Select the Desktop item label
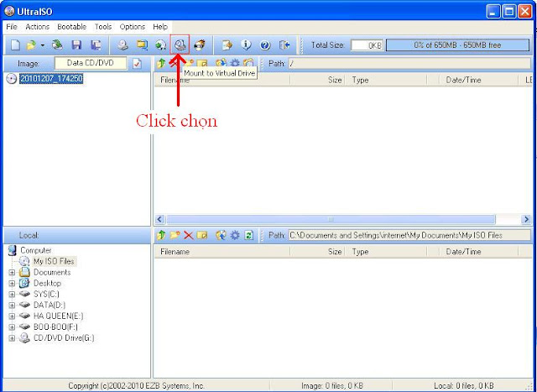Image resolution: width=537 pixels, height=392 pixels. click(47, 284)
